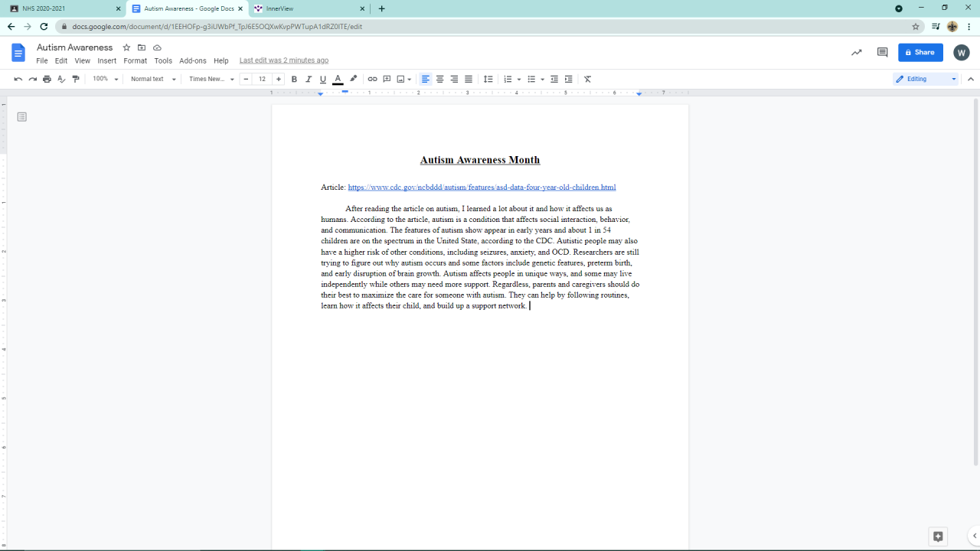Toggle bold formatting

294,80
